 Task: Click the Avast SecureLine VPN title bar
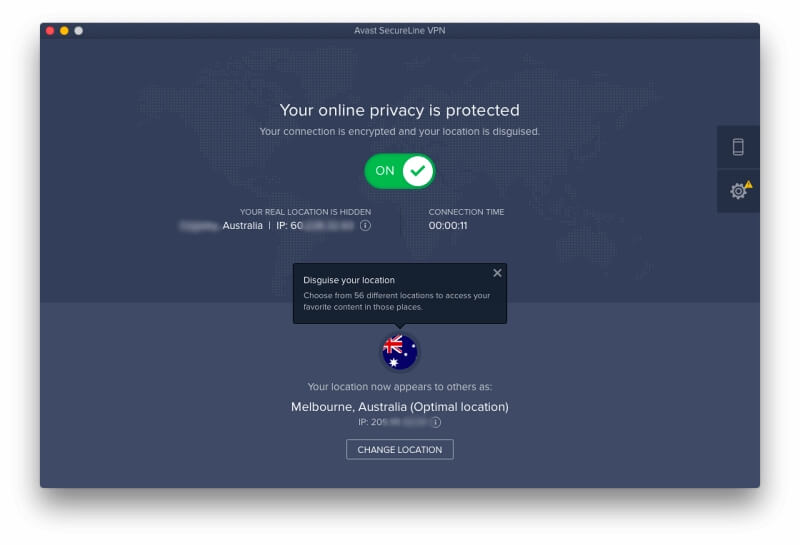point(399,31)
